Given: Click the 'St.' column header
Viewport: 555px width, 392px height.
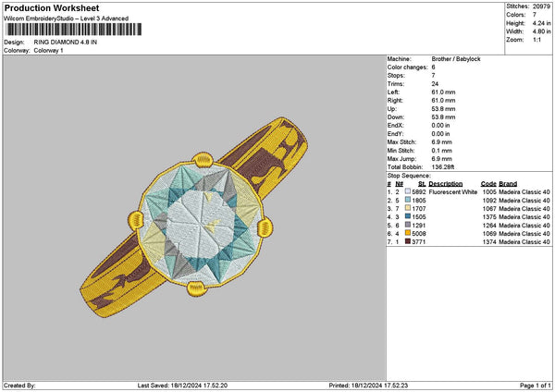Looking at the screenshot, I should point(422,184).
